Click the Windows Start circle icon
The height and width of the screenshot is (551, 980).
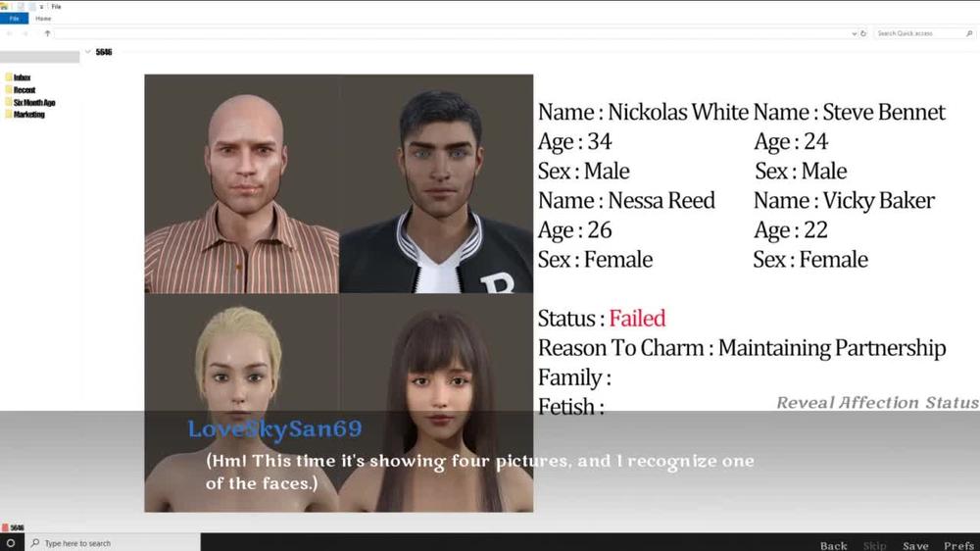pos(11,543)
